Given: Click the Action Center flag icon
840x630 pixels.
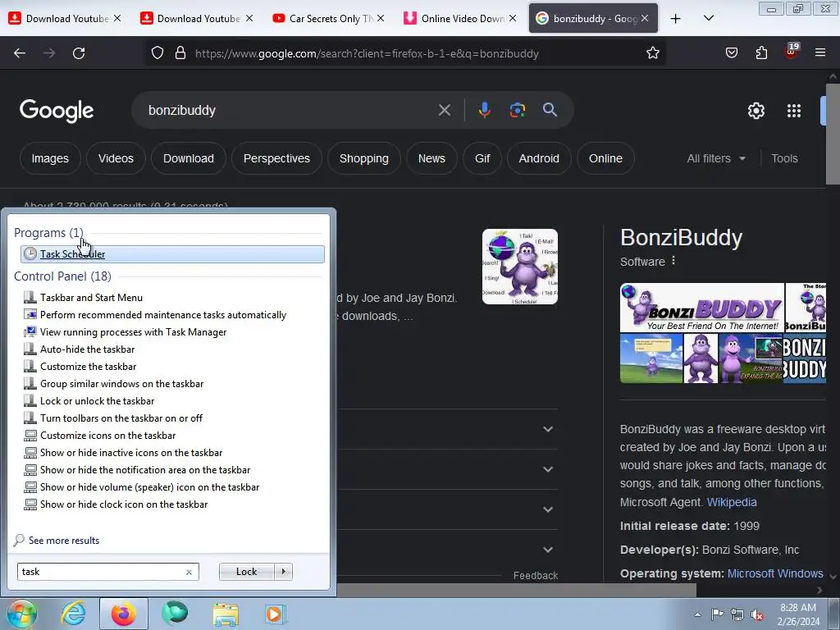Looking at the screenshot, I should click(717, 614).
